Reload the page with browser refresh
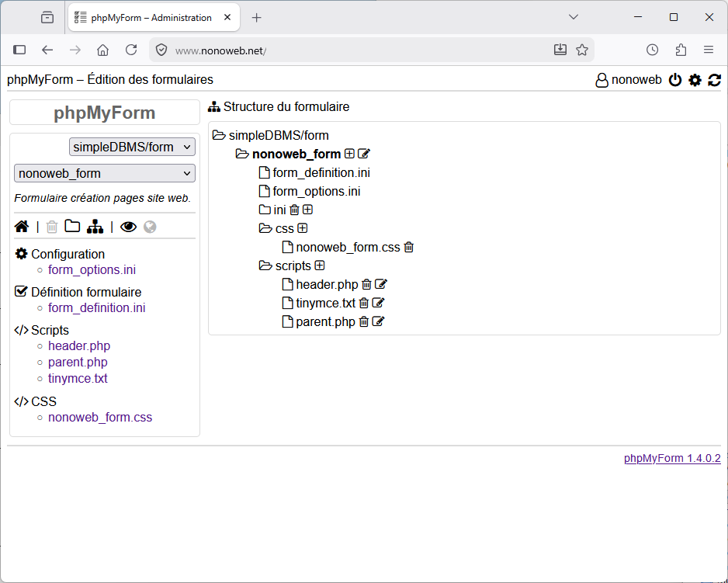Image resolution: width=728 pixels, height=583 pixels. [131, 50]
